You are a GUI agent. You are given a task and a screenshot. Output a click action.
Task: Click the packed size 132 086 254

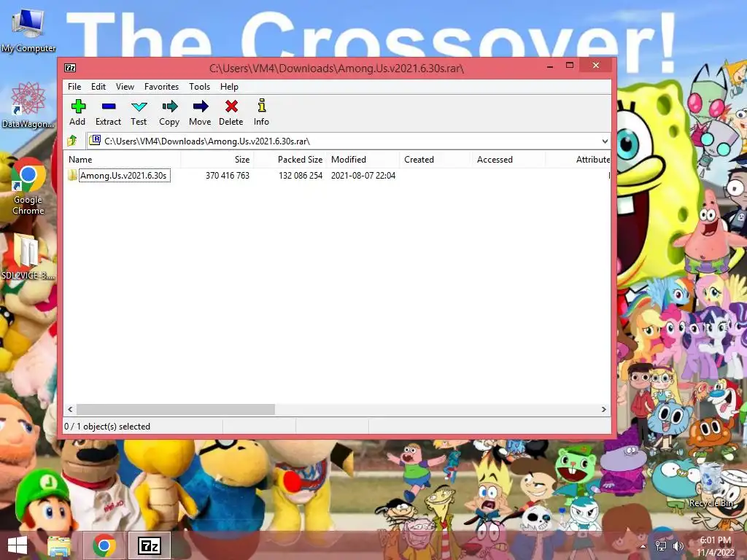coord(301,175)
